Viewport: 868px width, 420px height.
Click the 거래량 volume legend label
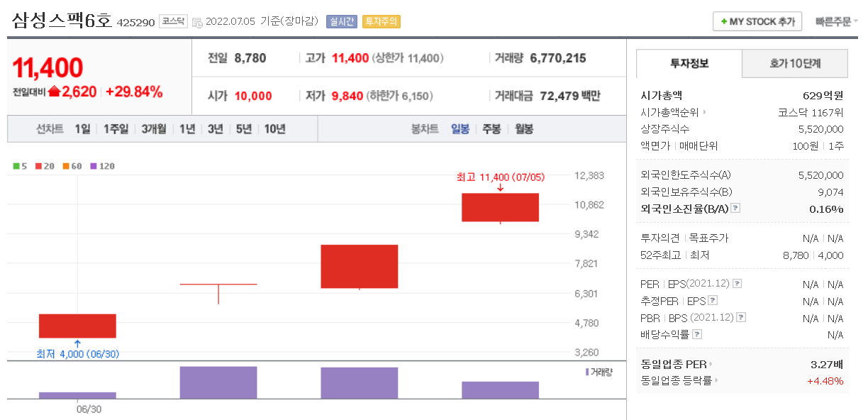(600, 372)
